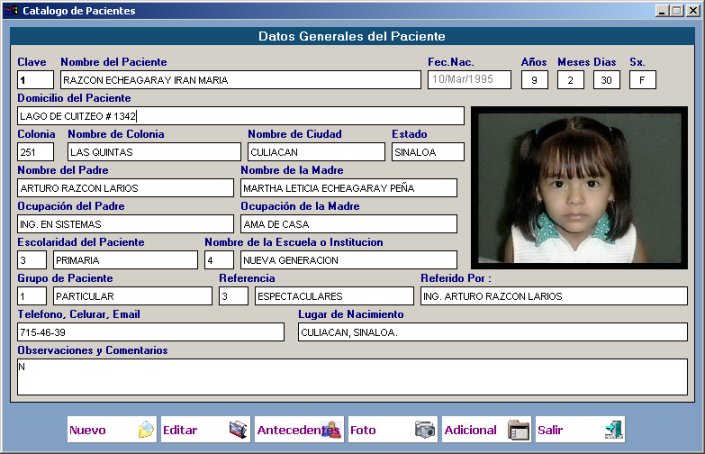Click the Observaciones y Comentarios box
705x454 pixels.
(352, 377)
